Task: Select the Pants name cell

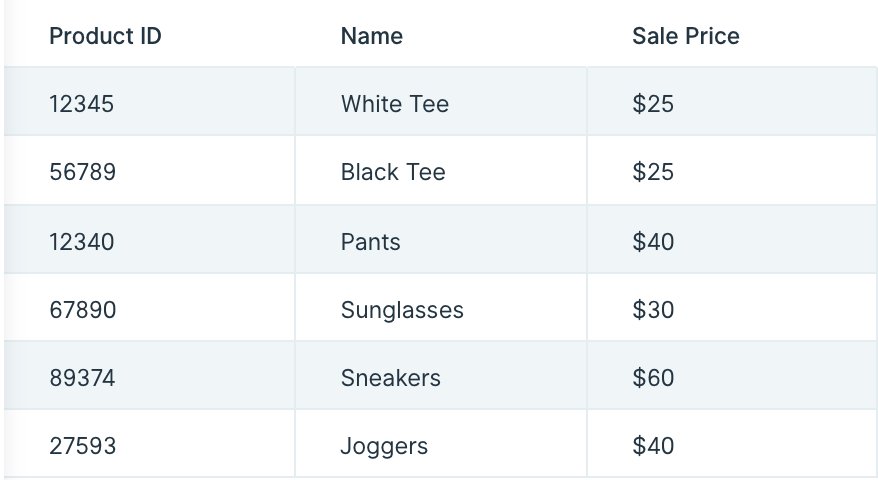Action: [x=441, y=239]
